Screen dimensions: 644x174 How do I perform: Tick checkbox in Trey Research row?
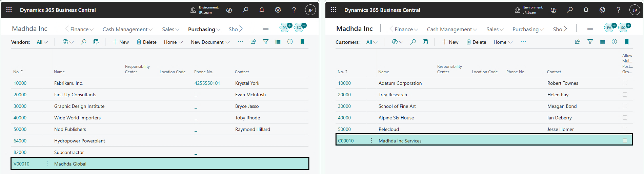625,94
